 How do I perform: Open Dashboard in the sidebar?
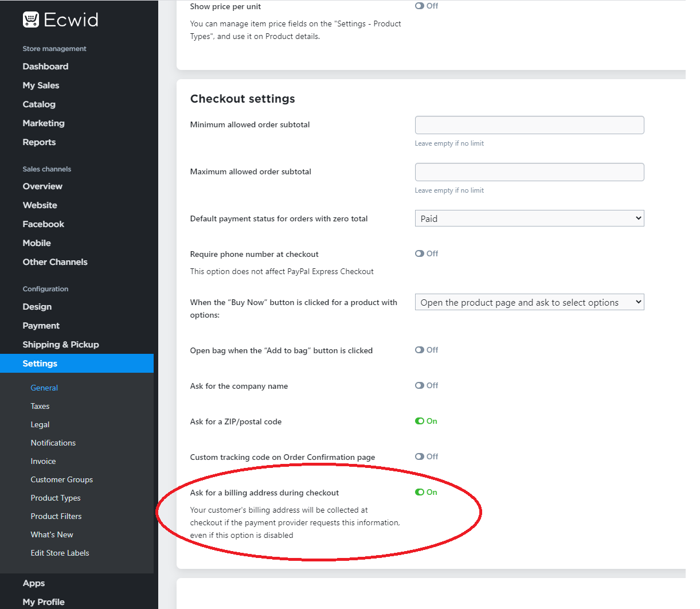click(x=45, y=67)
